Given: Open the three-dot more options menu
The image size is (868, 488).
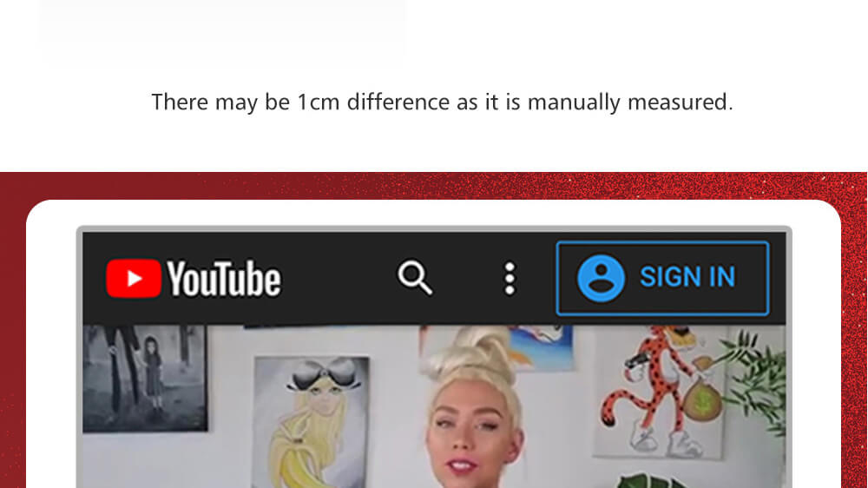Looking at the screenshot, I should click(510, 279).
